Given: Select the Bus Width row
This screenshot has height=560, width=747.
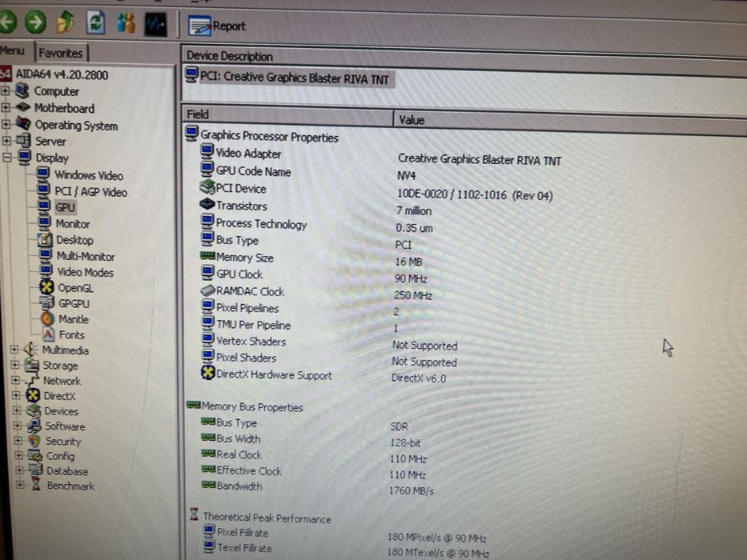Looking at the screenshot, I should (311, 441).
